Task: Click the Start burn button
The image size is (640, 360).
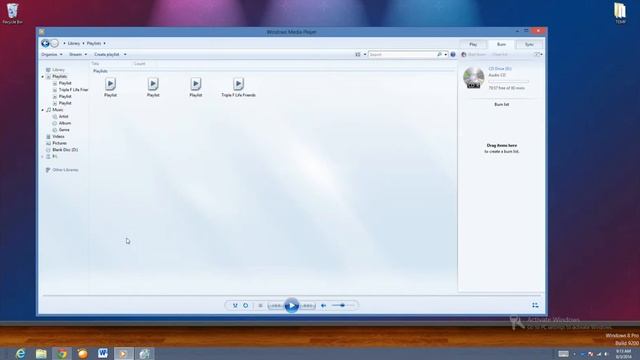Action: pyautogui.click(x=473, y=54)
